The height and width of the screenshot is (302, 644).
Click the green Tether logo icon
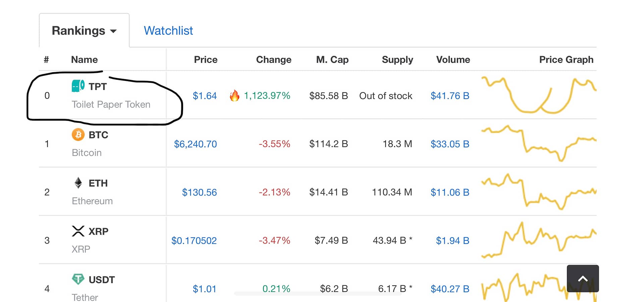78,279
